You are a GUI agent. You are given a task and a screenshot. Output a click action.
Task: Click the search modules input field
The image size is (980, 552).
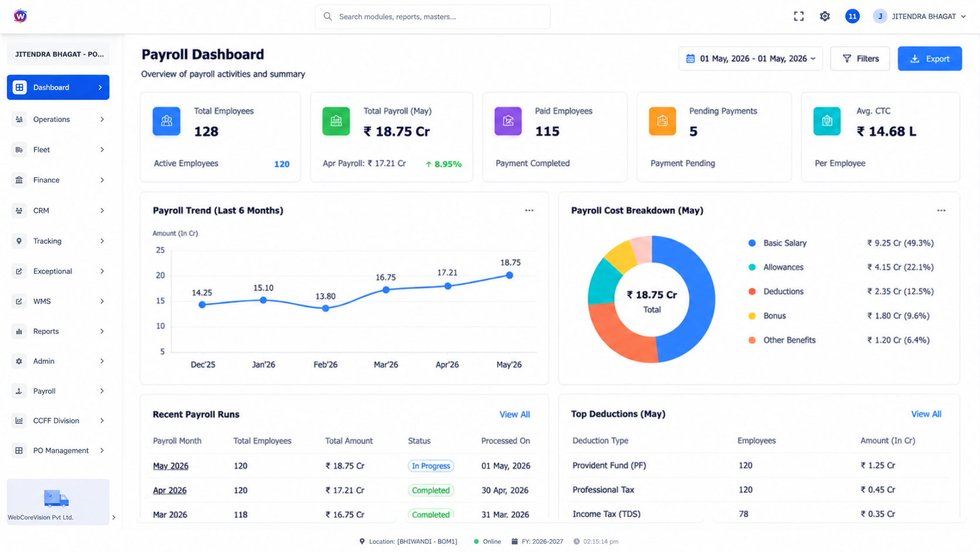433,16
